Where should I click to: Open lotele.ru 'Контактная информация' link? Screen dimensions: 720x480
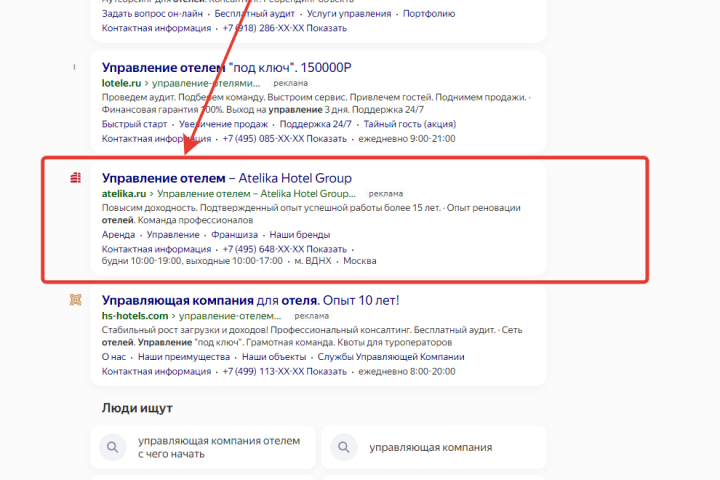[x=156, y=139]
